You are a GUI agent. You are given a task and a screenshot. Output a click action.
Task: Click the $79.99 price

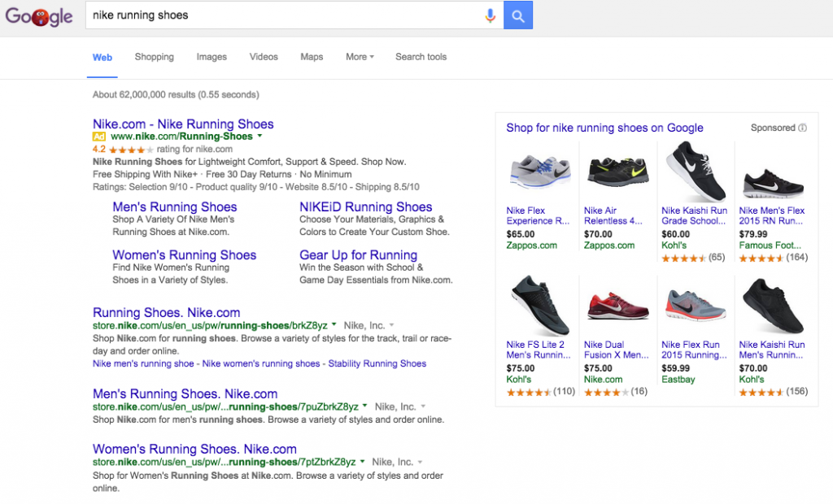pos(752,233)
